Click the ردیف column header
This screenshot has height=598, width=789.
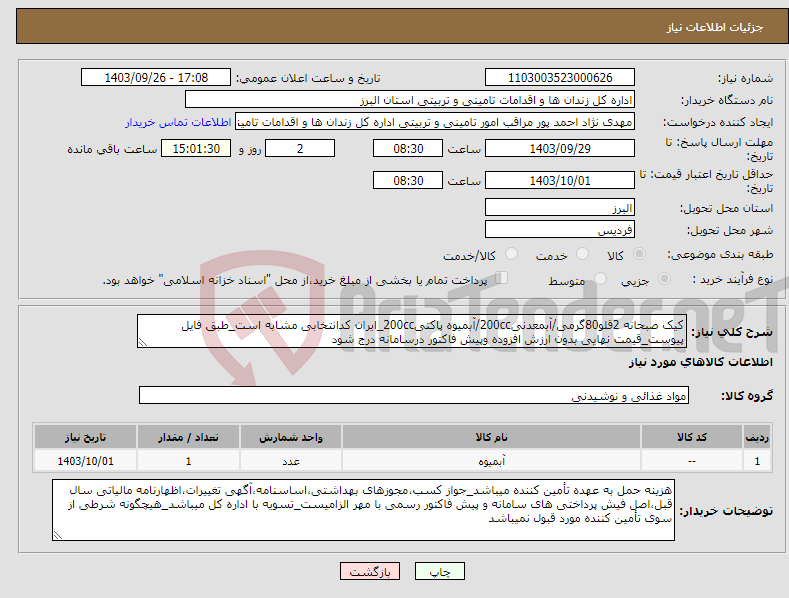757,437
